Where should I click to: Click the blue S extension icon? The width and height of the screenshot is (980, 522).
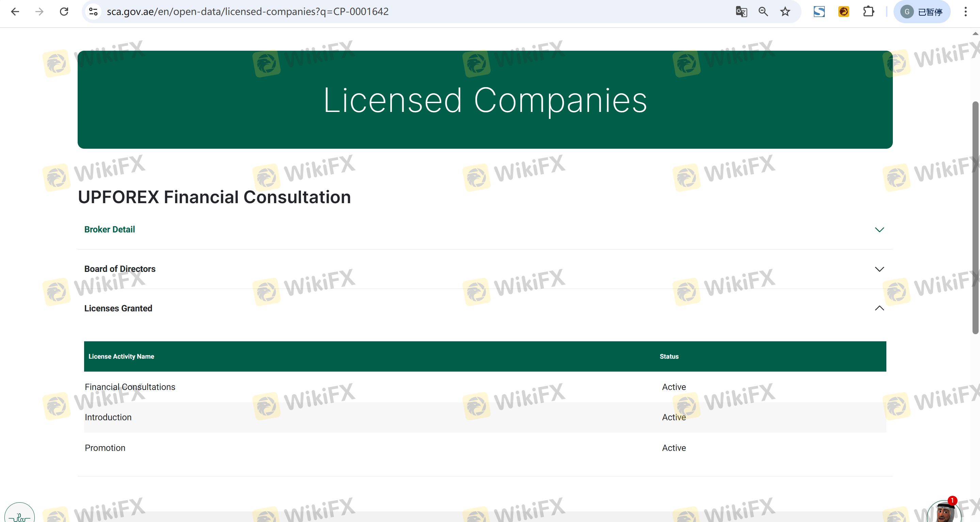819,12
